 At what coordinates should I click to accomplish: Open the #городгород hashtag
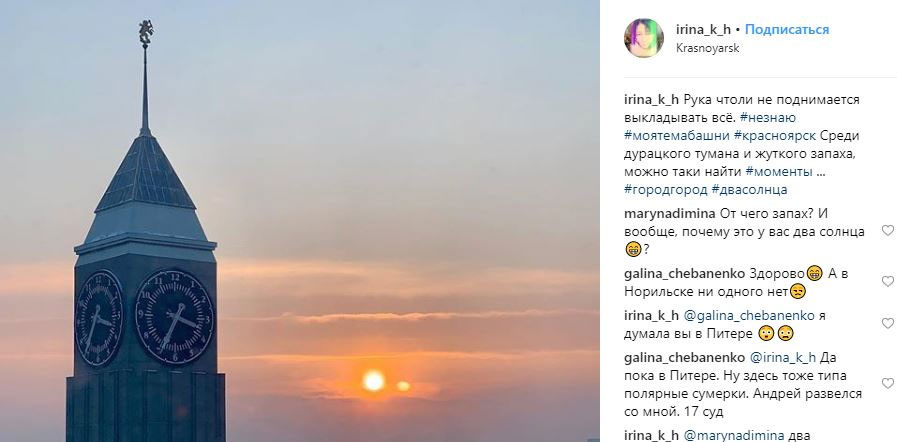(665, 189)
